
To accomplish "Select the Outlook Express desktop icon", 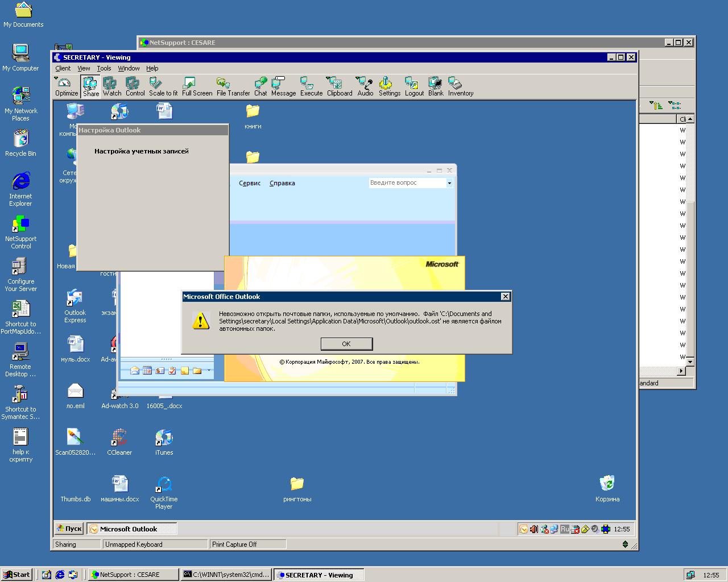I will pos(75,306).
